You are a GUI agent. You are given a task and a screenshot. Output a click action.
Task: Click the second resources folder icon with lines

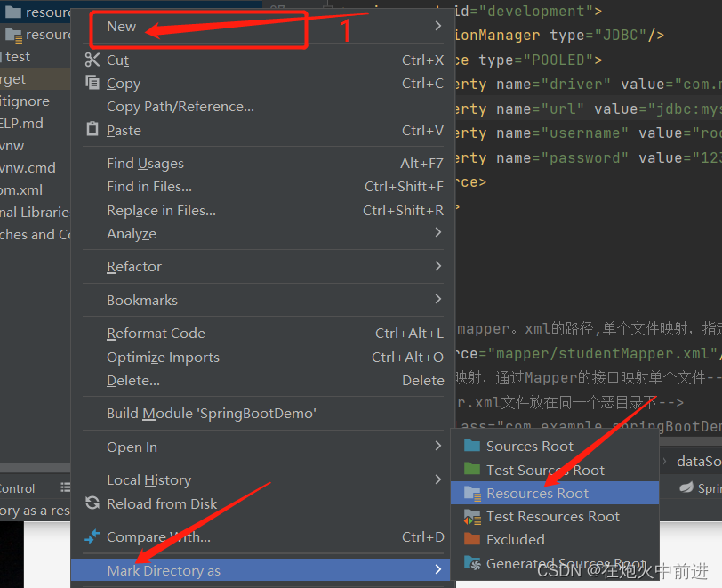pos(13,35)
